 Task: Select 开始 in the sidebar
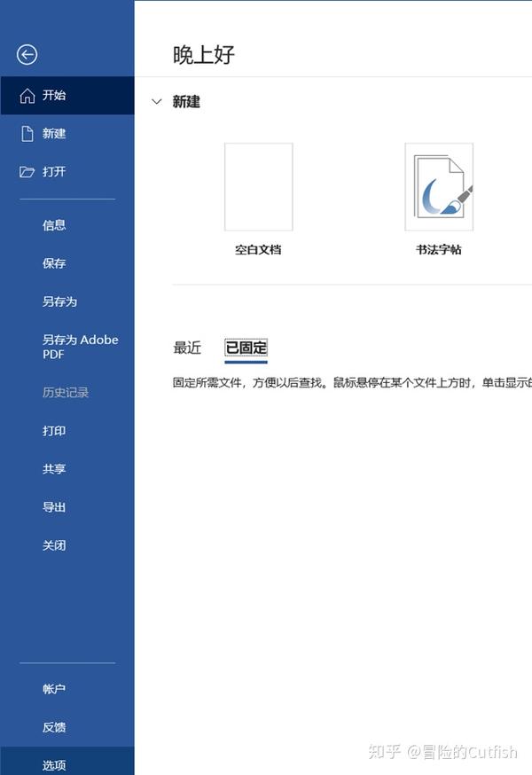pyautogui.click(x=67, y=96)
